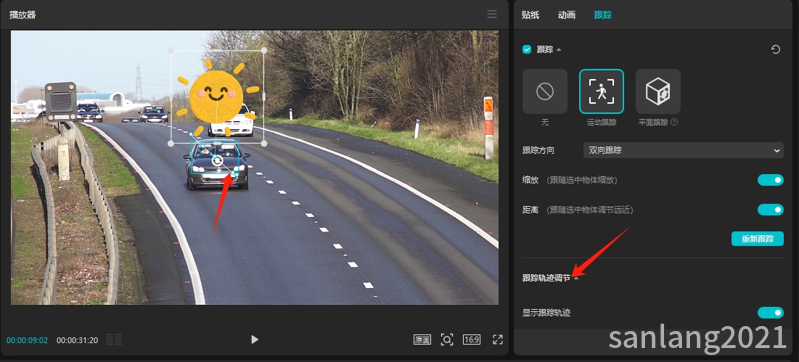
Task: Disable the 显示跟踪轨迹 switch
Action: [x=770, y=313]
